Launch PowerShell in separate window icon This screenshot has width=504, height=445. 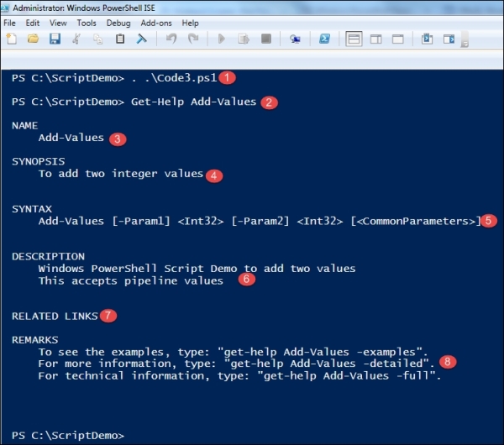[323, 39]
